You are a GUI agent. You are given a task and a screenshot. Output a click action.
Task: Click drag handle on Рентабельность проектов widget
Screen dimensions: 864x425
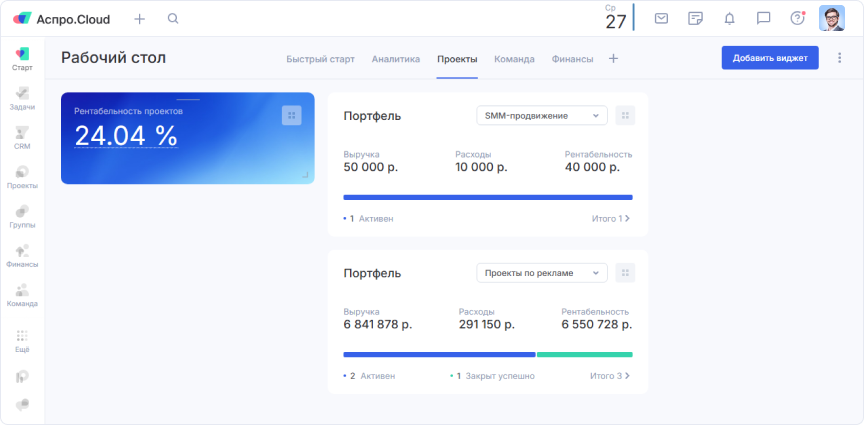[x=291, y=115]
